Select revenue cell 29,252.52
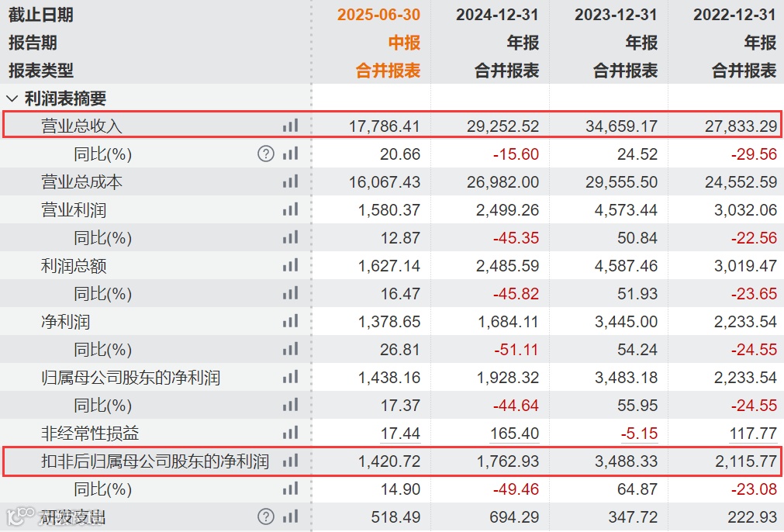The height and width of the screenshot is (532, 784). click(x=503, y=126)
